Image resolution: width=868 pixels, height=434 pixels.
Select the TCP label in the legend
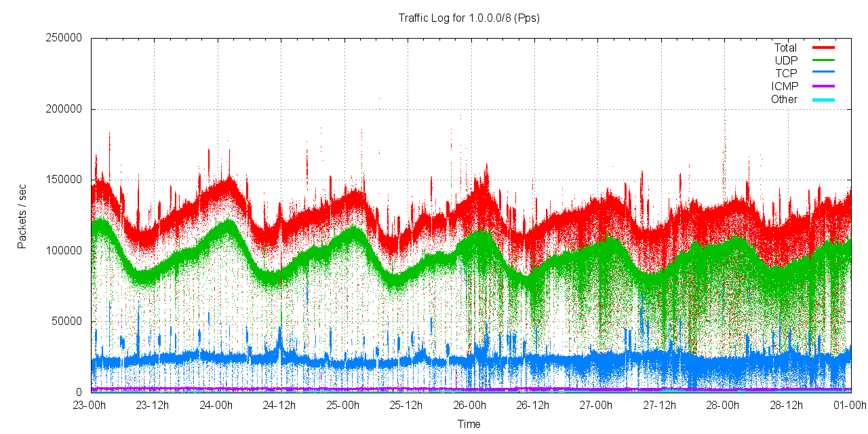click(x=786, y=73)
